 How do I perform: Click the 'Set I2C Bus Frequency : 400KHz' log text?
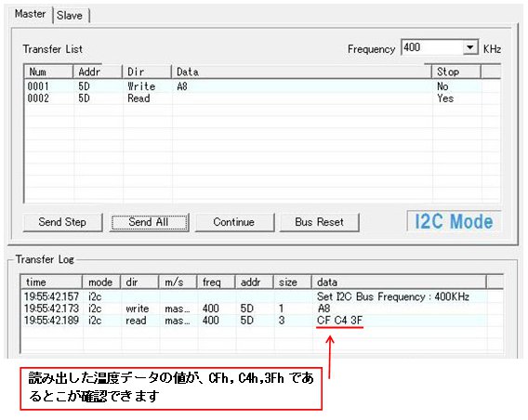[393, 296]
